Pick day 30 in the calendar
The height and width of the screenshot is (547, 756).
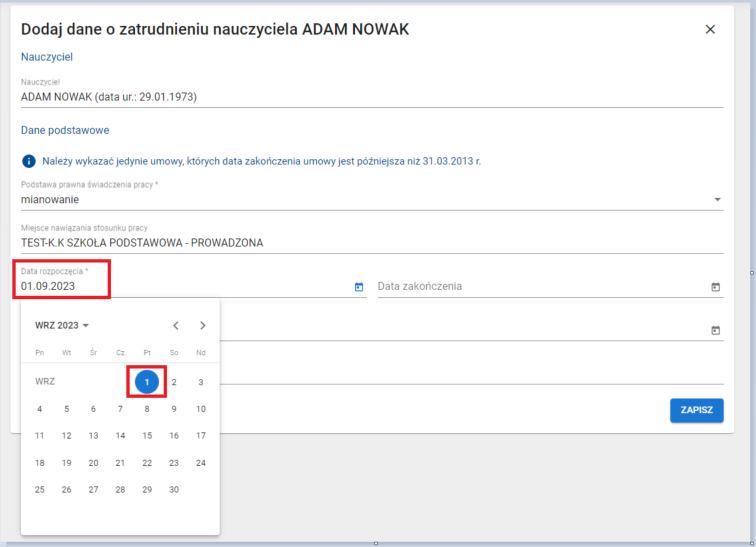point(174,489)
